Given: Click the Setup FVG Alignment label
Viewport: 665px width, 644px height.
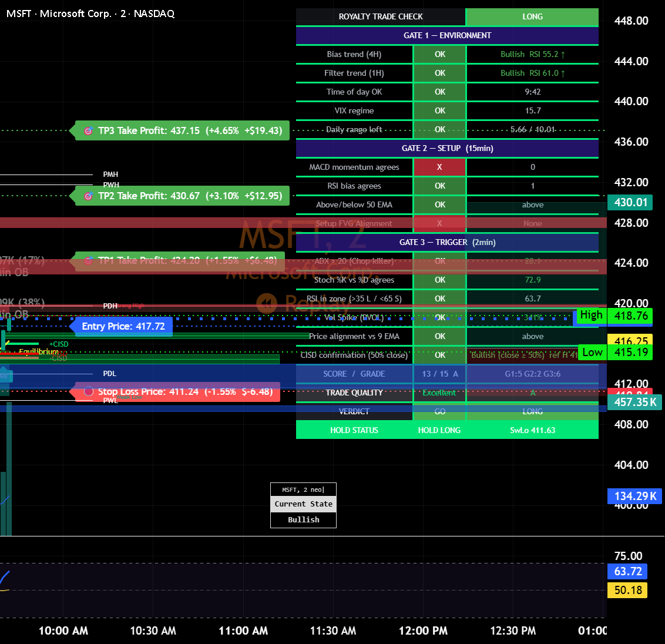Looking at the screenshot, I should [354, 223].
